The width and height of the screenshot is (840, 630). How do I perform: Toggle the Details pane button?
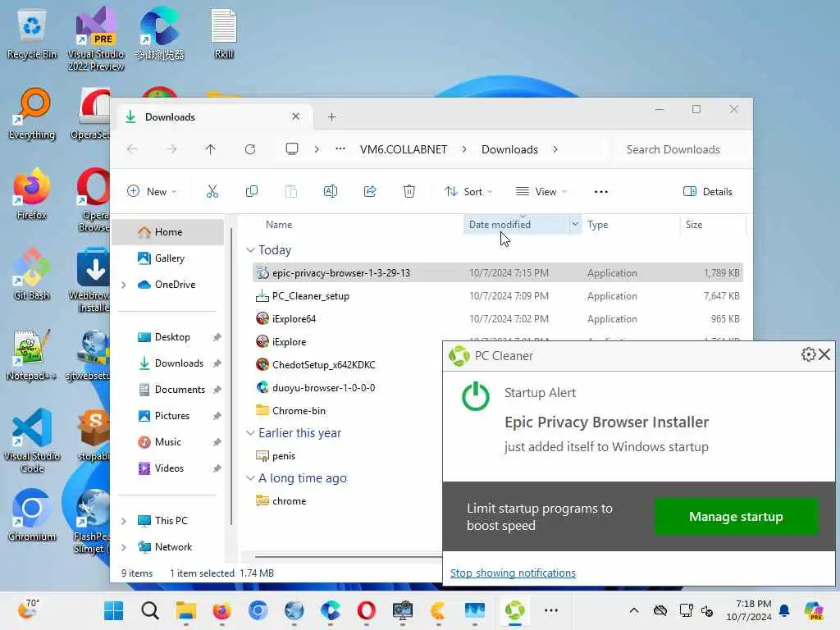click(708, 191)
